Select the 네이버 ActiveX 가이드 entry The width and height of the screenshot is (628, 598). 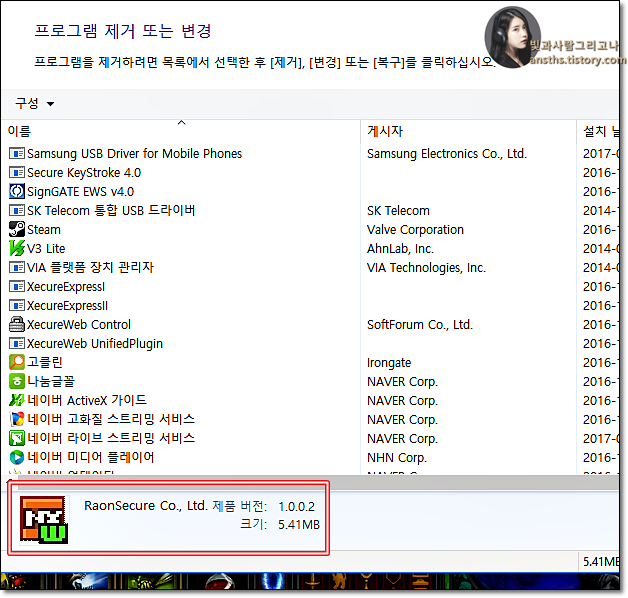coord(87,400)
